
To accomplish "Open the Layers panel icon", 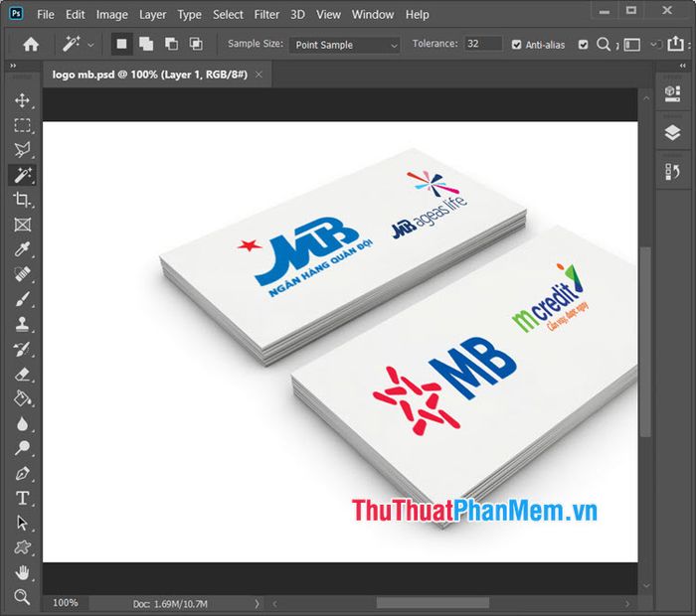I will tap(672, 132).
